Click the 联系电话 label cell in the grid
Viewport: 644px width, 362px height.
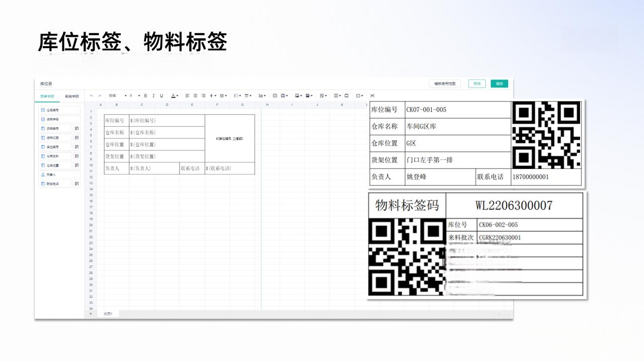click(x=192, y=168)
